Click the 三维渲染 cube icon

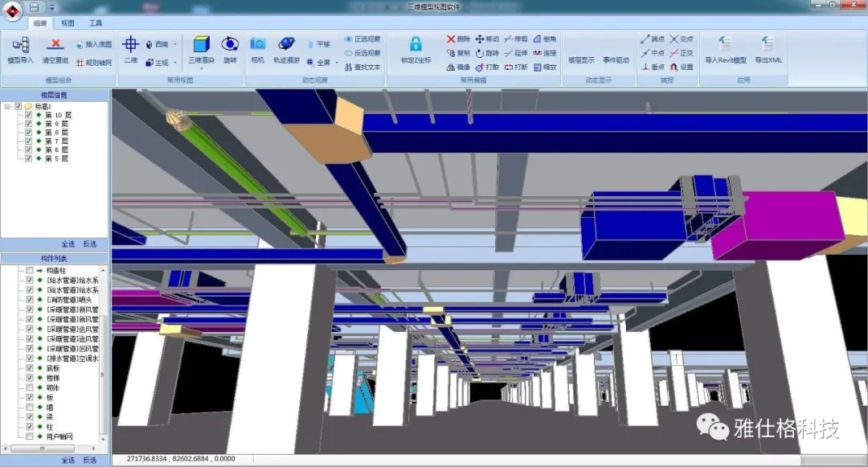pos(202,44)
